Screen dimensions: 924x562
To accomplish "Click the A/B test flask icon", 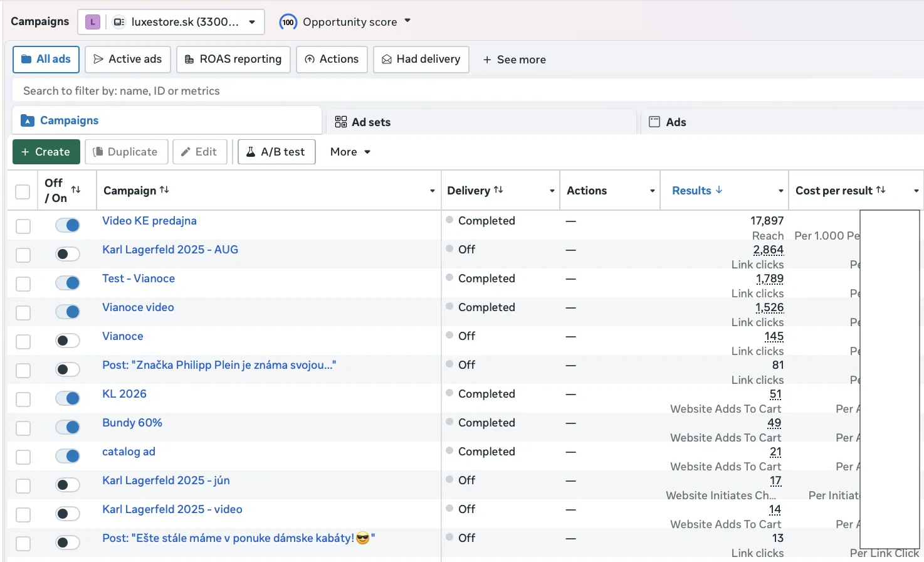I will click(251, 152).
